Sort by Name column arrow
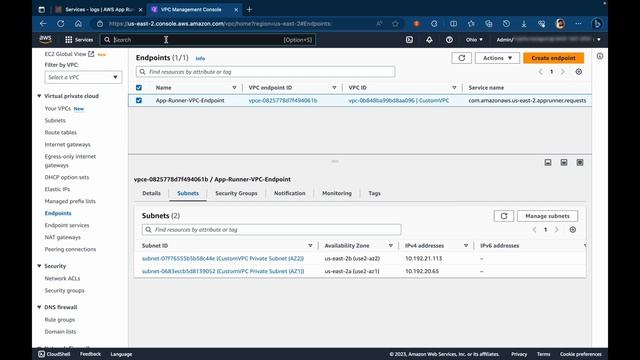 click(x=234, y=88)
